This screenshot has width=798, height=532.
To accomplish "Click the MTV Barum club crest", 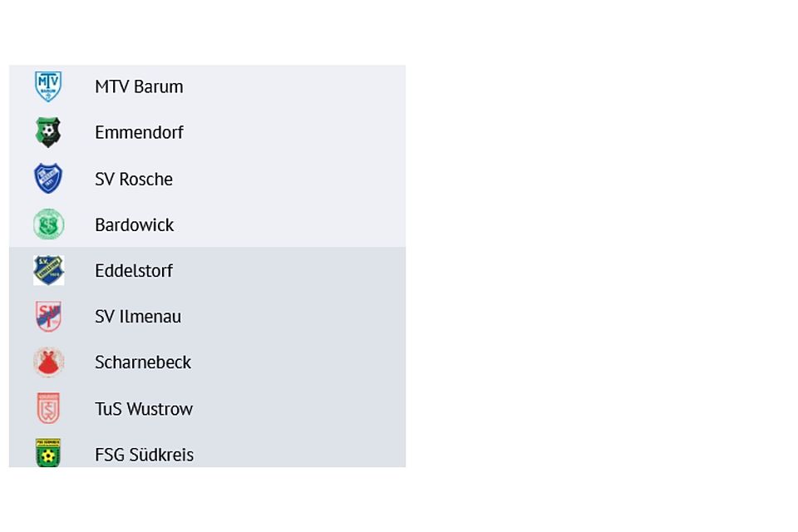I will [x=48, y=86].
